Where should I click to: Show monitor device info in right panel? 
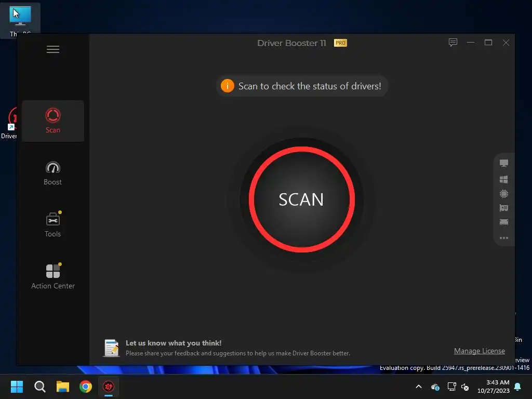tap(504, 163)
